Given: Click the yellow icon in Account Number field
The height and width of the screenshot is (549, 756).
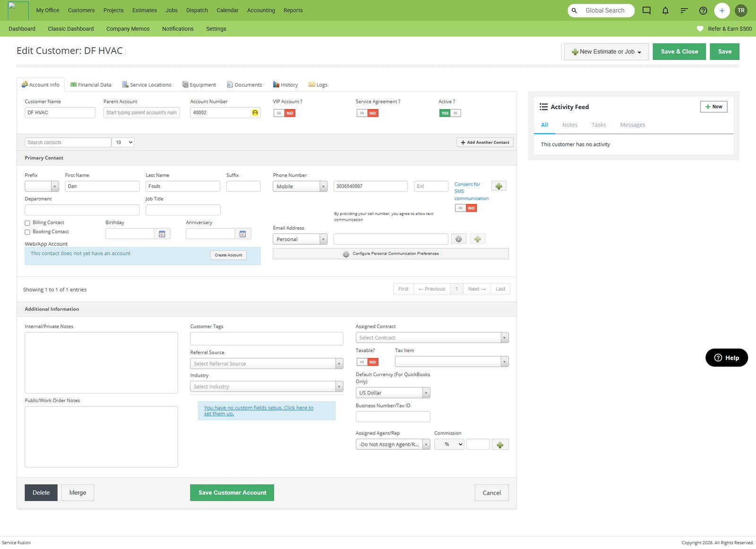Looking at the screenshot, I should point(255,112).
